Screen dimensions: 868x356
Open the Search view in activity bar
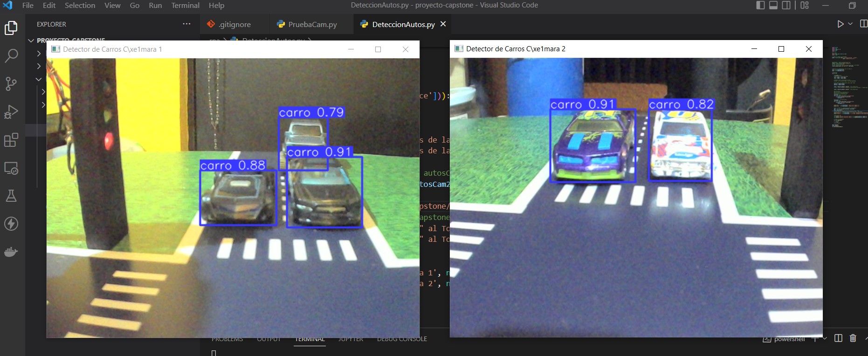point(11,56)
